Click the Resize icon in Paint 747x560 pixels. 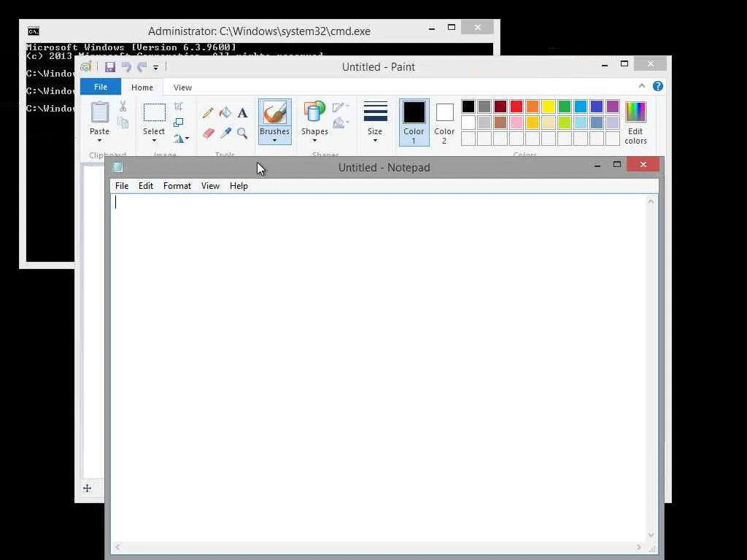click(x=179, y=122)
